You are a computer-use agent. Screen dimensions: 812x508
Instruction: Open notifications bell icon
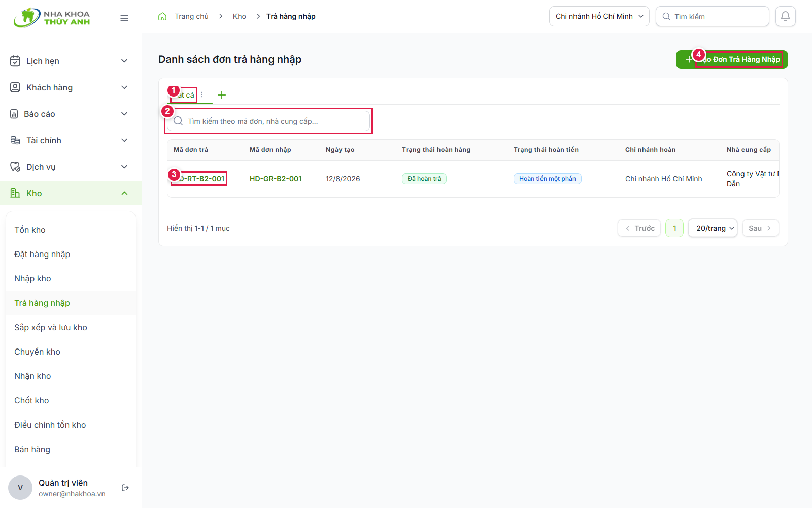point(785,16)
